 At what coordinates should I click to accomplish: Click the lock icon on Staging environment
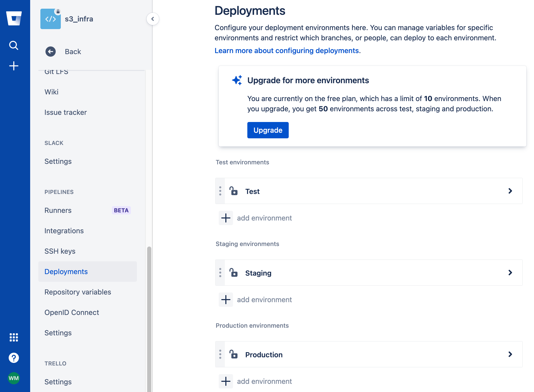coord(234,272)
